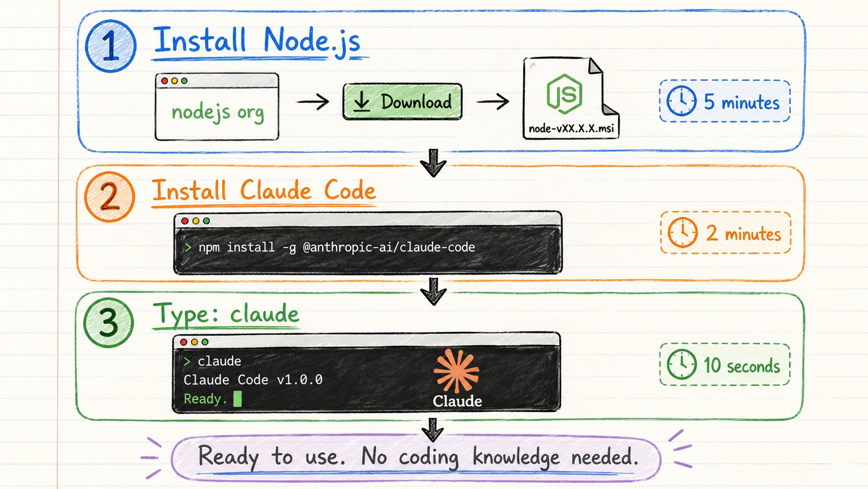
Task: Click the down arrow between steps 1 and 2
Action: pos(433,163)
